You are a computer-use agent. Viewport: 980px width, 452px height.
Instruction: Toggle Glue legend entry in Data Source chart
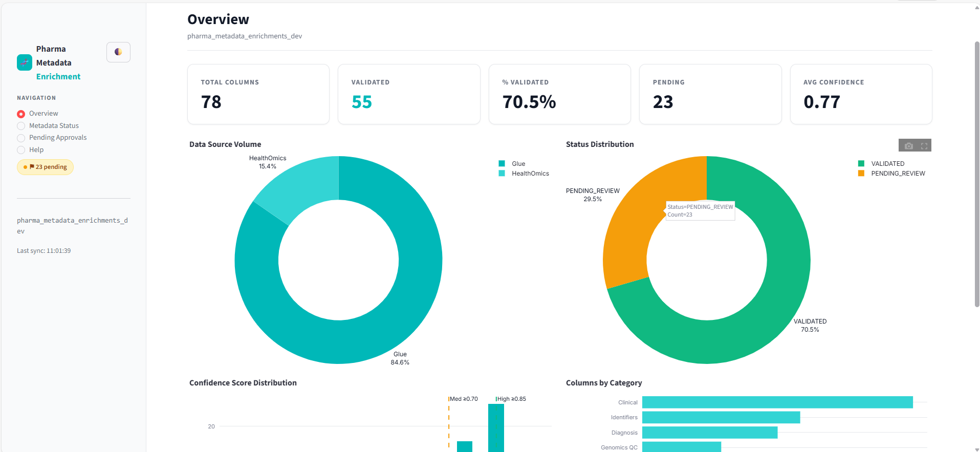click(x=512, y=164)
